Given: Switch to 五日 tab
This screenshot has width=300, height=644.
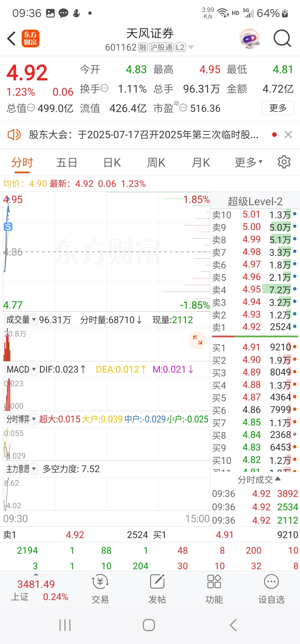Looking at the screenshot, I should pos(67,162).
